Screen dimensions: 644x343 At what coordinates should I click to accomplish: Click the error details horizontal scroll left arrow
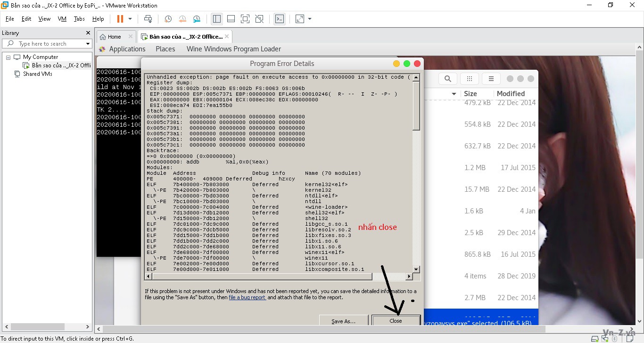point(148,276)
